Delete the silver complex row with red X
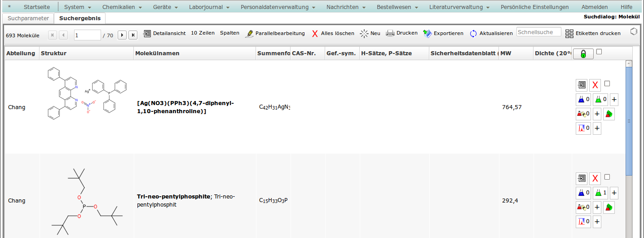644x238 pixels. tap(595, 85)
